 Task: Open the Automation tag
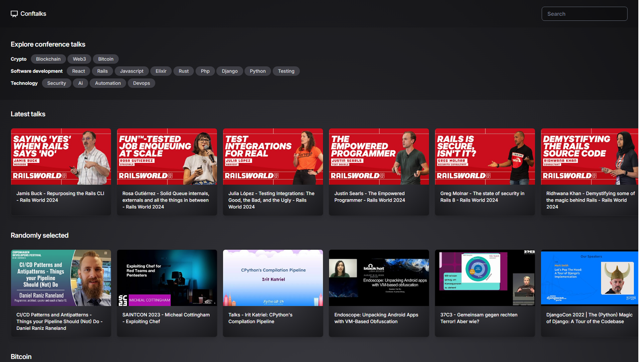click(108, 83)
